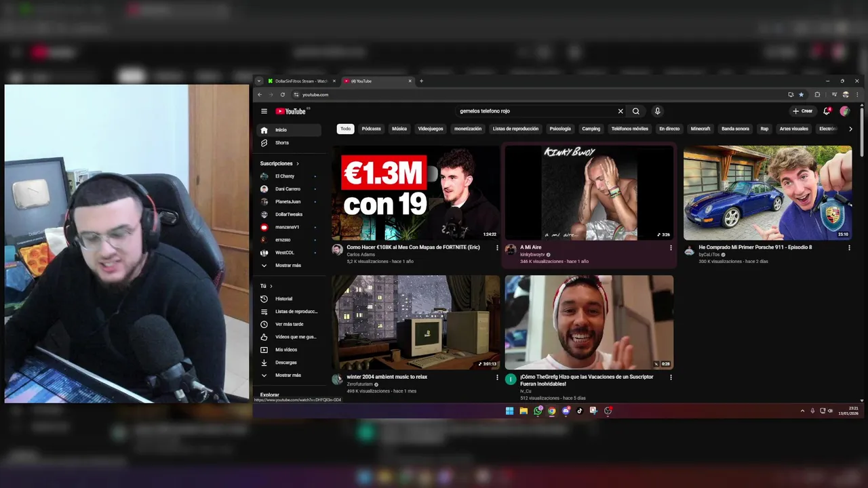Reload the page with the refresh icon
The height and width of the screenshot is (488, 868).
pyautogui.click(x=283, y=95)
